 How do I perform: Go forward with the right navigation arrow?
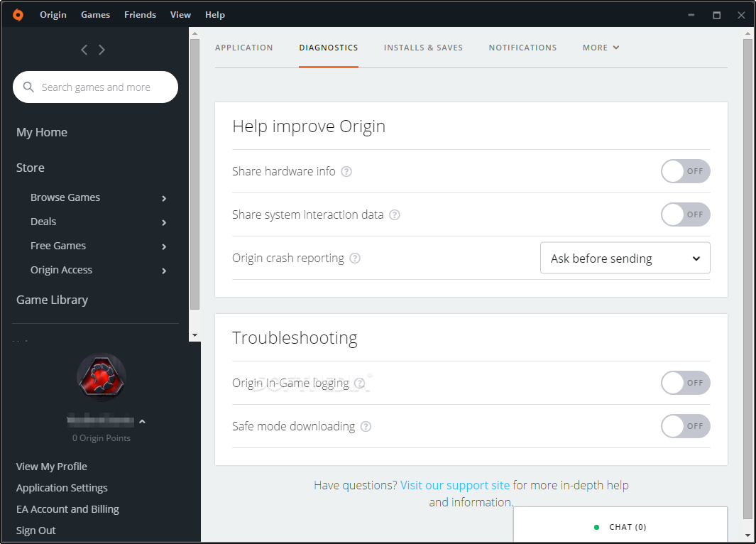point(102,50)
